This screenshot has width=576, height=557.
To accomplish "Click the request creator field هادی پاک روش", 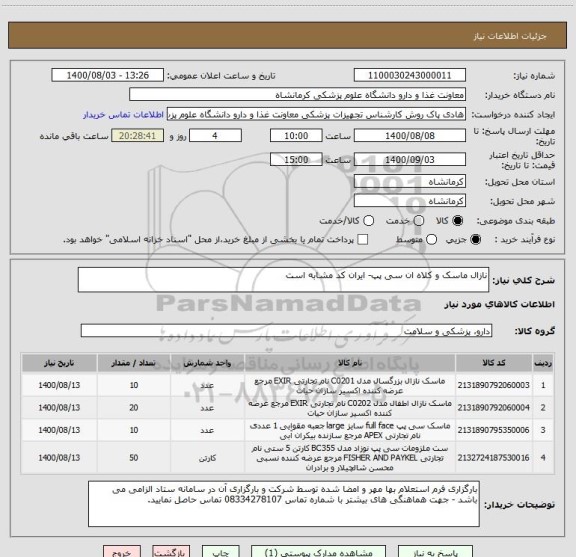I will 316,114.
